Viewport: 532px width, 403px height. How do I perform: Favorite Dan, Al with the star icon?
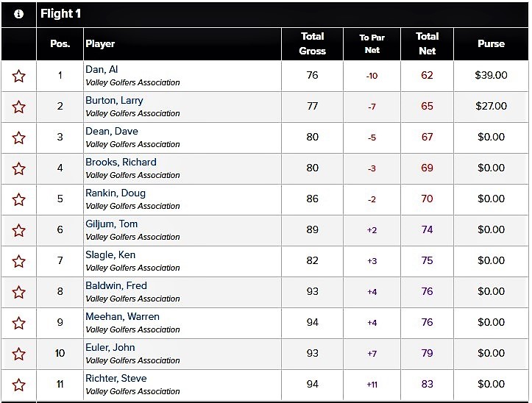(x=18, y=76)
